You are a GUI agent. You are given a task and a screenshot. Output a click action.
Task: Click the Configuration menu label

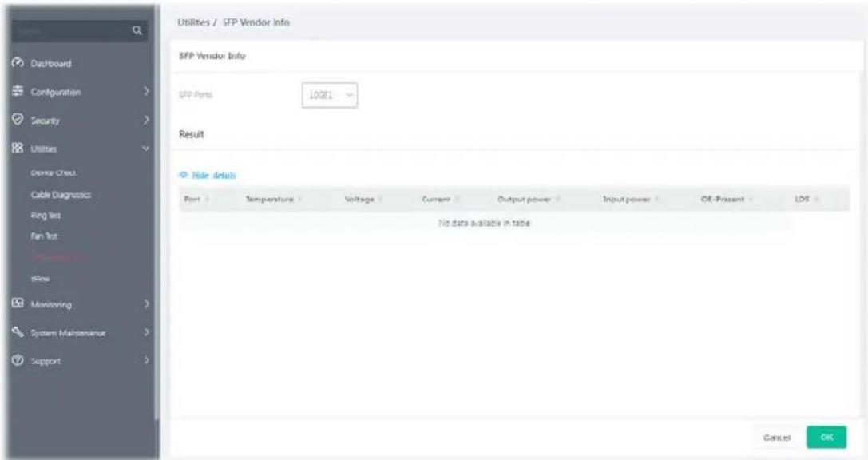pos(55,92)
